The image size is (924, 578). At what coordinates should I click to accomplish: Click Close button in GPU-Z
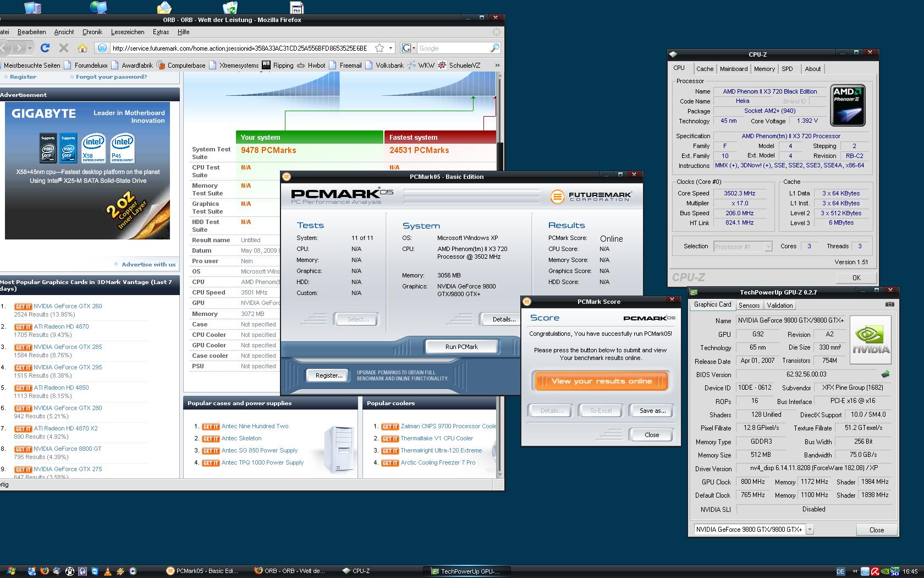tap(877, 530)
